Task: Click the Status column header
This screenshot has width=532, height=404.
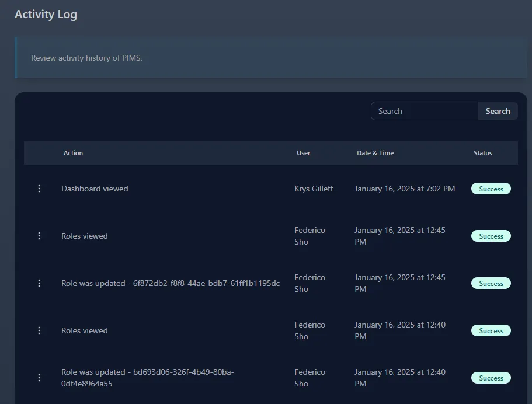Action: [482, 153]
